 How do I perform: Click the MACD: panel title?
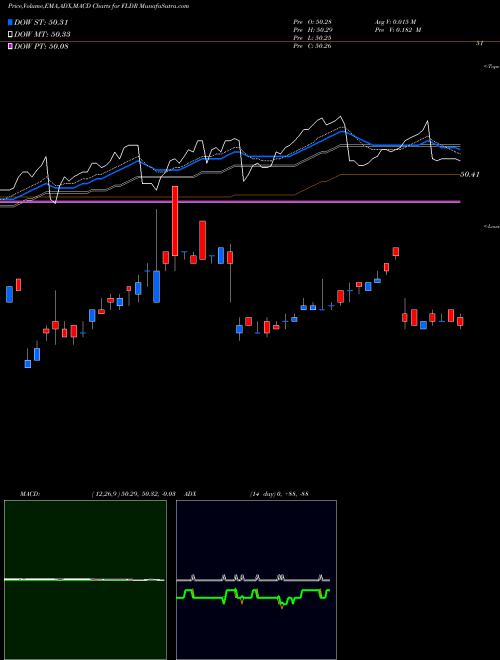click(30, 494)
